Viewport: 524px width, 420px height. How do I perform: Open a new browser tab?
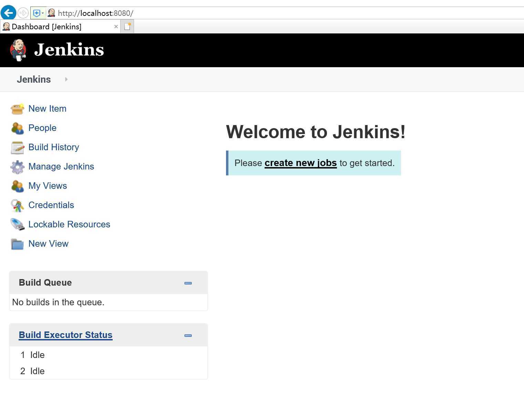coord(127,27)
